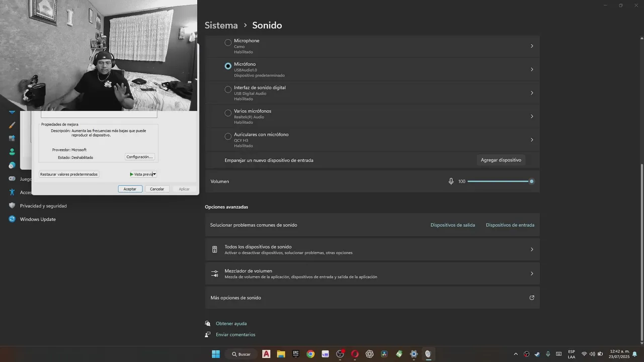Open the Windows Start menu
Image resolution: width=644 pixels, height=362 pixels.
(216, 354)
